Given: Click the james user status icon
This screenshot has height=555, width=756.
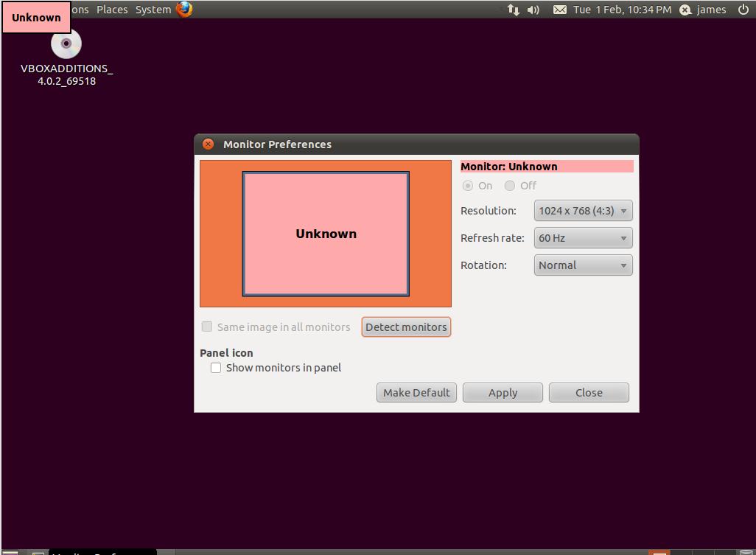Looking at the screenshot, I should click(685, 10).
